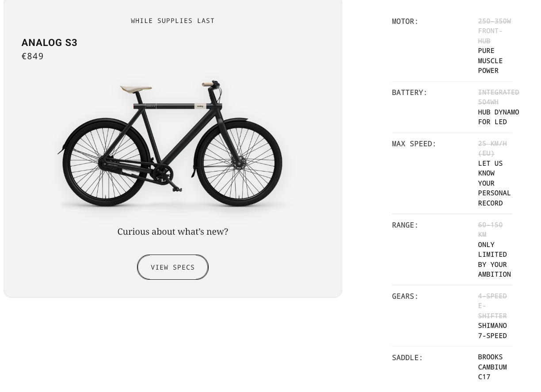Screen dimensions: 541x392
Task: Click the RANGE spec label
Action: 405,225
